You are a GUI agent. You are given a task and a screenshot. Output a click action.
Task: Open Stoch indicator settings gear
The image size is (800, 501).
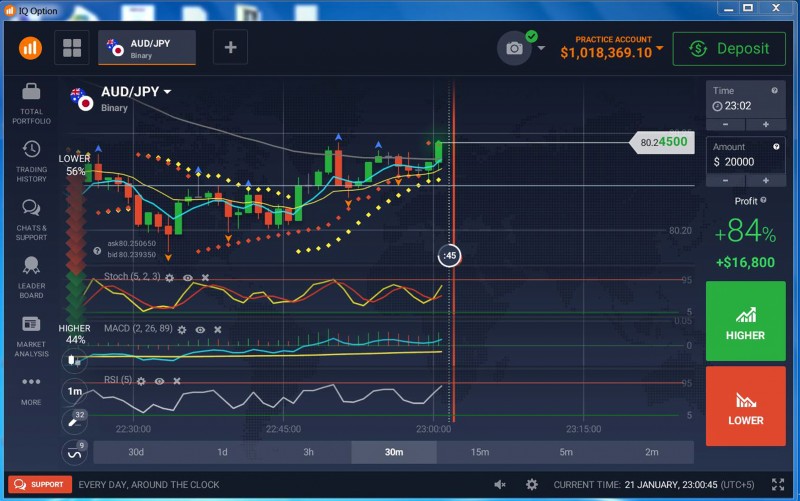coord(169,278)
